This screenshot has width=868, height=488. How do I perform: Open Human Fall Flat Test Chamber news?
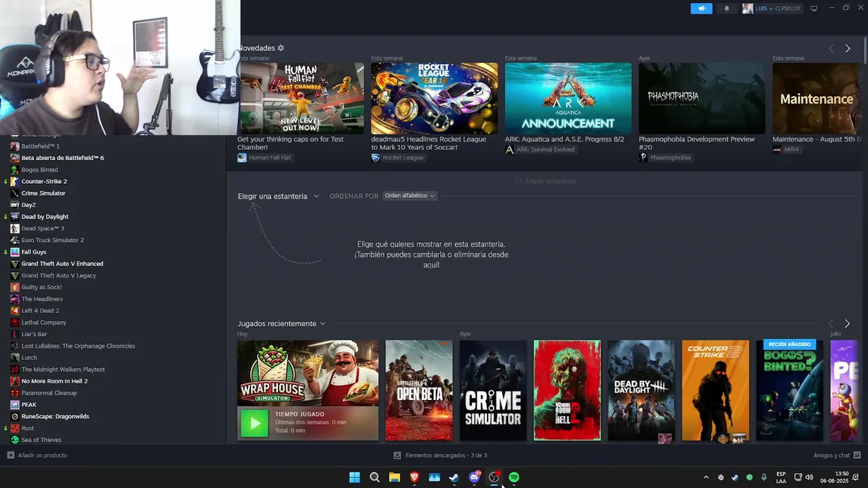coord(300,98)
